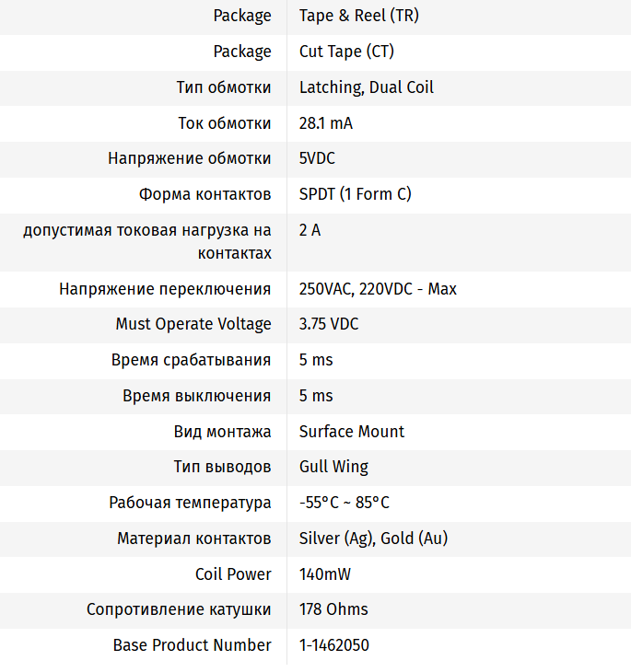
Task: Click the "250VAC, 220VDC - Max" value
Action: (378, 289)
